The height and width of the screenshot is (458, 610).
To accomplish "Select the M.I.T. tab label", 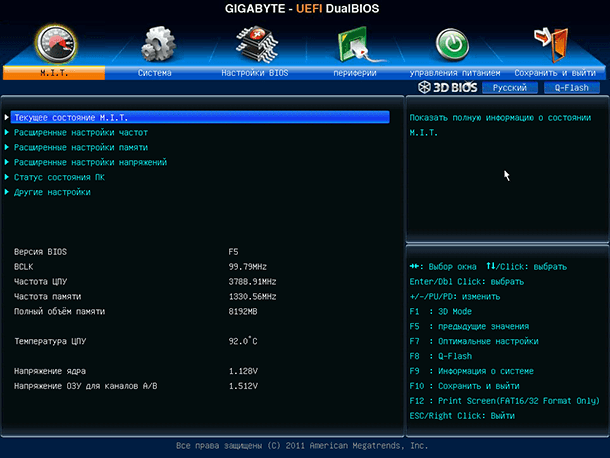I will (x=54, y=73).
